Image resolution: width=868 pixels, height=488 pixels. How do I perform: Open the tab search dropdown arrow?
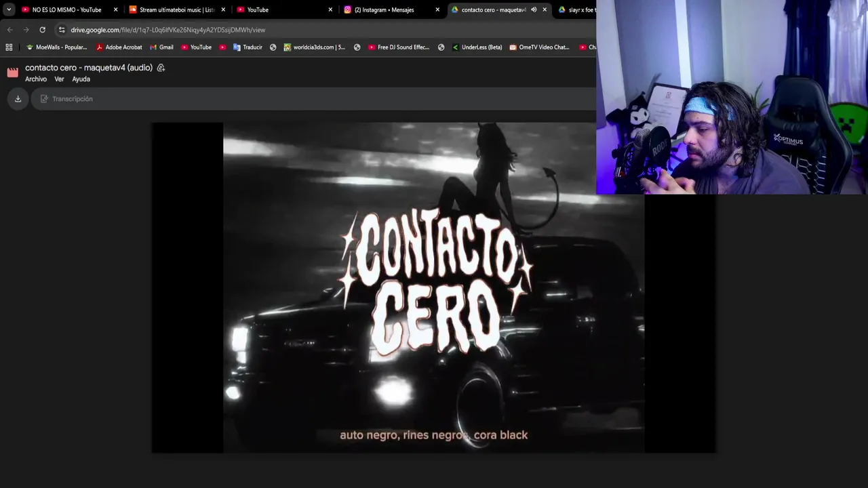coord(9,9)
